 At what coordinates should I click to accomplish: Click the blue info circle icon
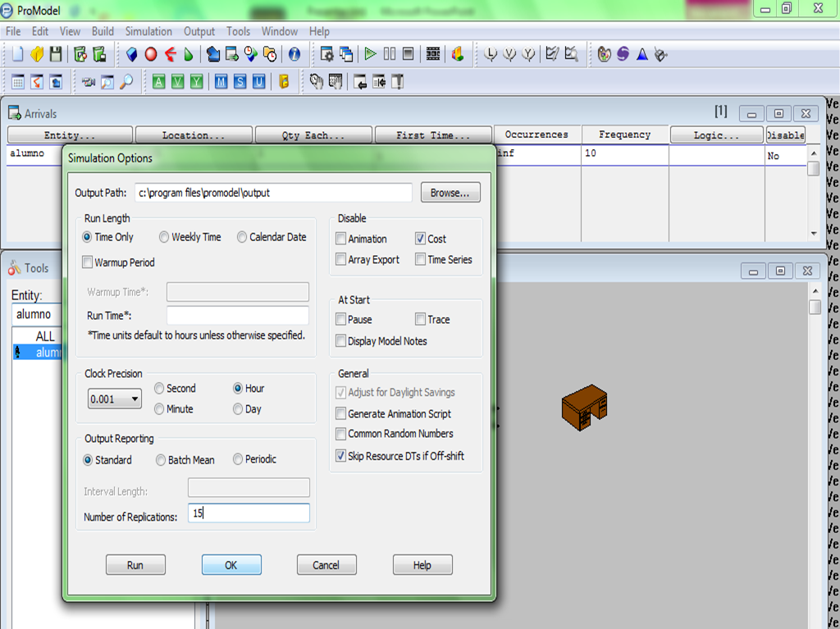pyautogui.click(x=294, y=54)
